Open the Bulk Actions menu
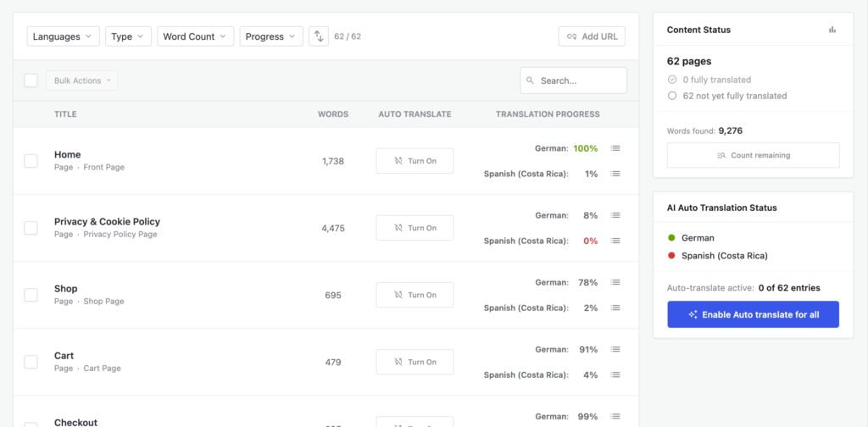This screenshot has width=868, height=427. coord(82,80)
